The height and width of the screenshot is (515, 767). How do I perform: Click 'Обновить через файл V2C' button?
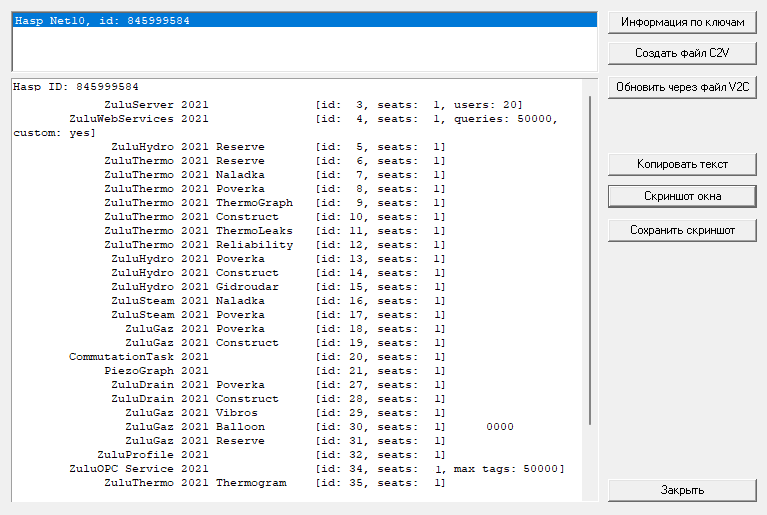point(682,88)
